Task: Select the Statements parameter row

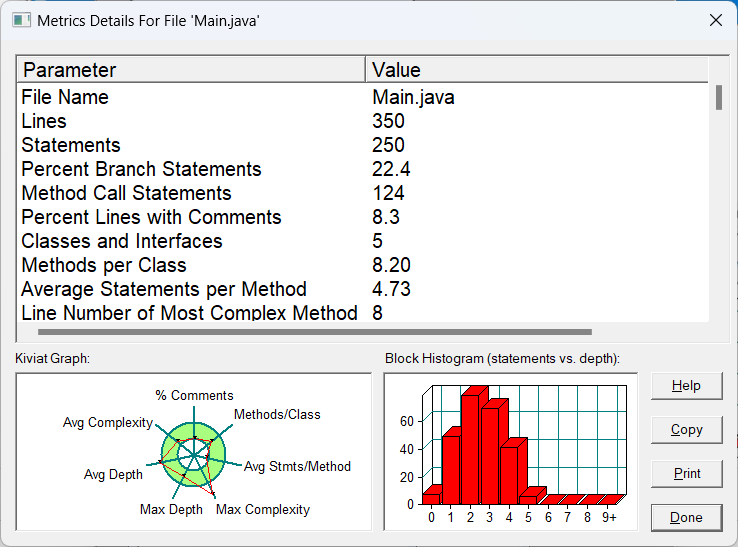Action: pyautogui.click(x=362, y=145)
